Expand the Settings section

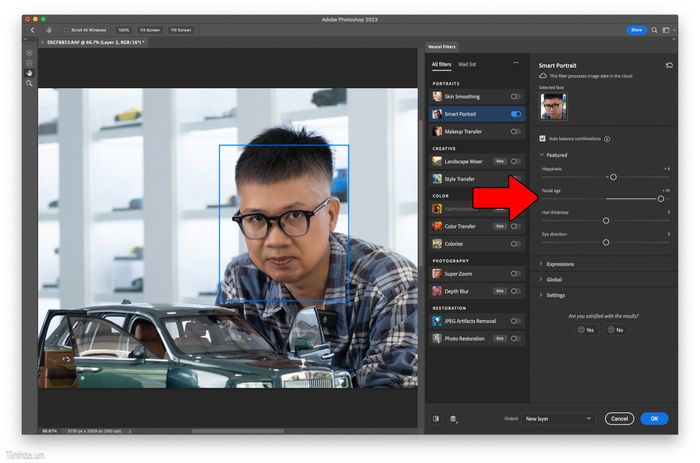tap(541, 295)
